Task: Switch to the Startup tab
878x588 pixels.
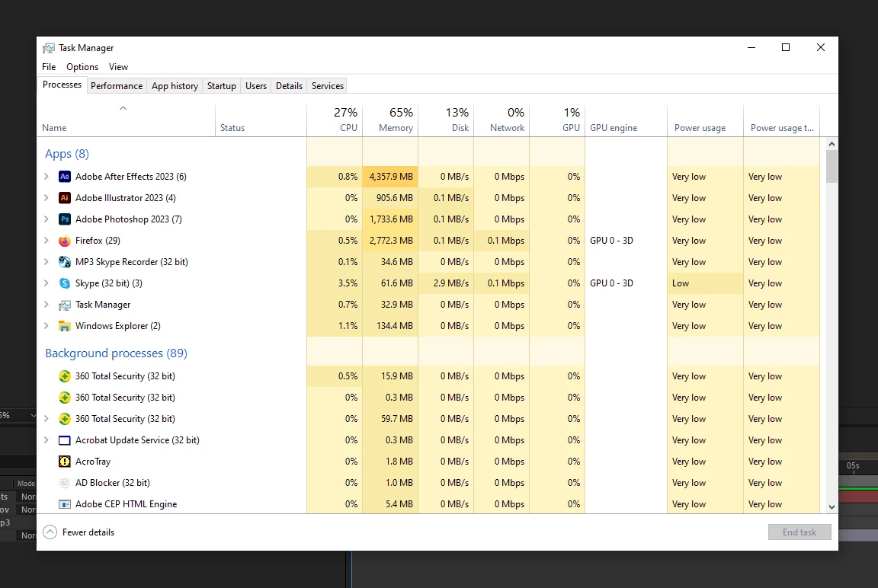Action: 222,86
